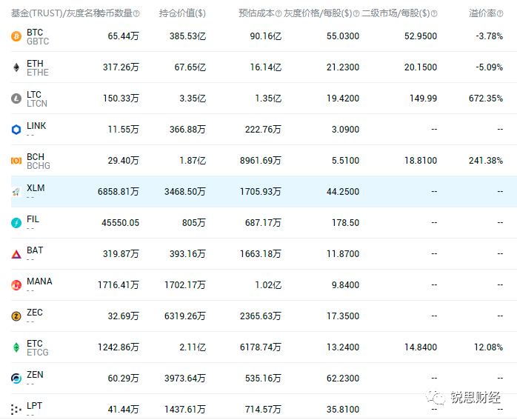Click LTCN premium rate 672.35%
517x420 pixels.
(x=486, y=99)
